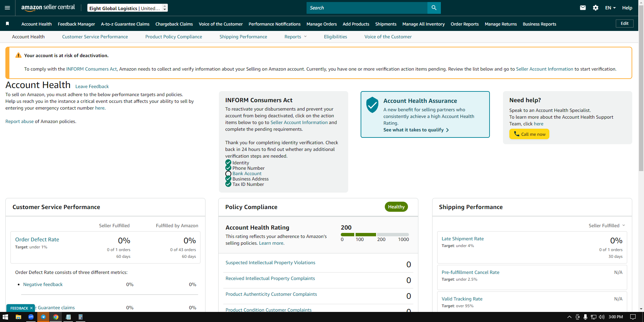Click the microphone tray icon
The height and width of the screenshot is (322, 644).
tap(585, 317)
